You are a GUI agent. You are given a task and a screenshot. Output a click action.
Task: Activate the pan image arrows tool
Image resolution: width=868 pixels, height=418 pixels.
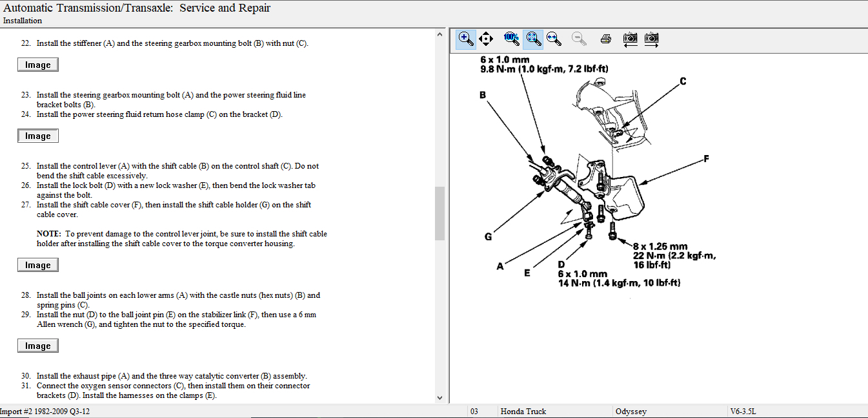(486, 39)
